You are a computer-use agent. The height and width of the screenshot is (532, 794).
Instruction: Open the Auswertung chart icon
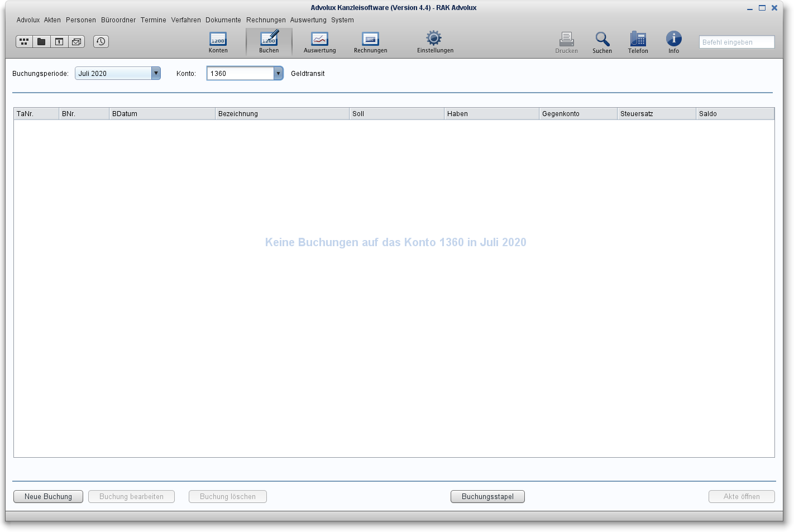point(320,42)
